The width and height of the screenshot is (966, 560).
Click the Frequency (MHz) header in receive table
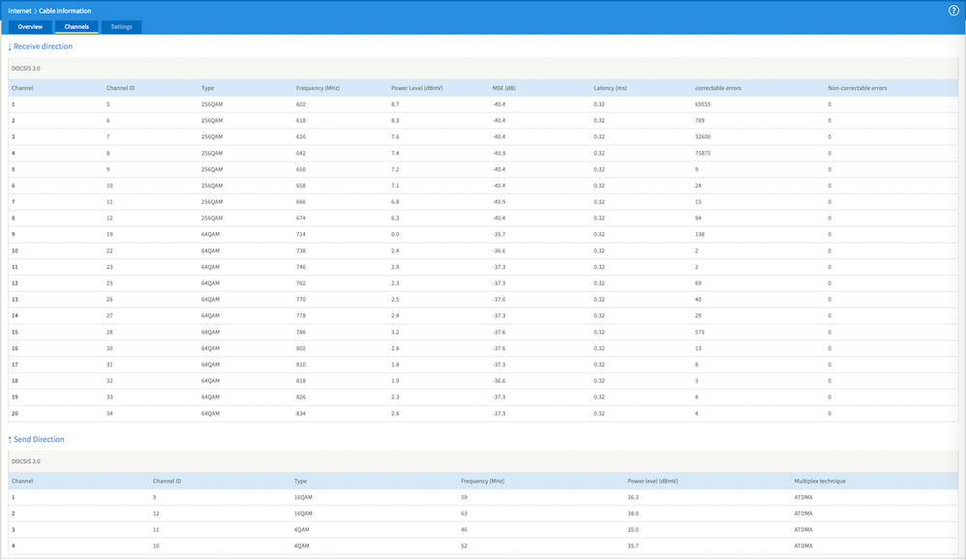317,88
